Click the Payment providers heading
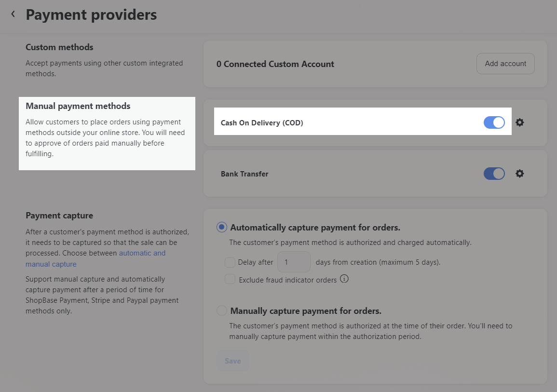557x392 pixels. [x=91, y=15]
